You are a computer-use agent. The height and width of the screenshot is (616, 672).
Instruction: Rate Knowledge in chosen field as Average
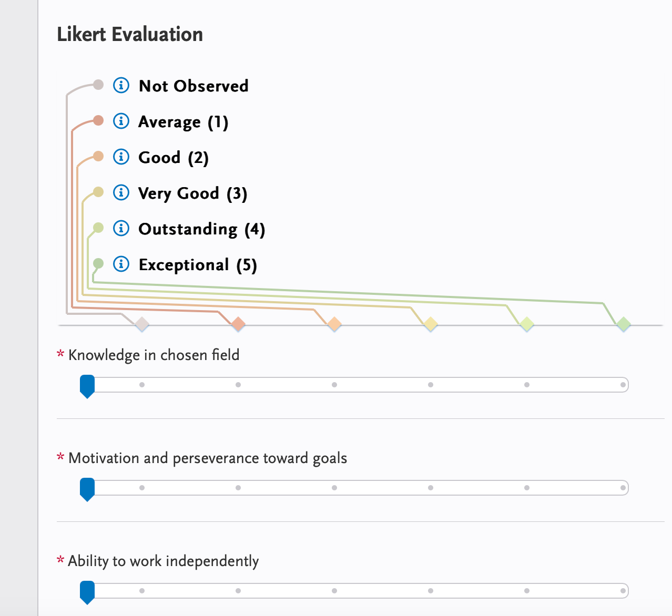tap(238, 385)
